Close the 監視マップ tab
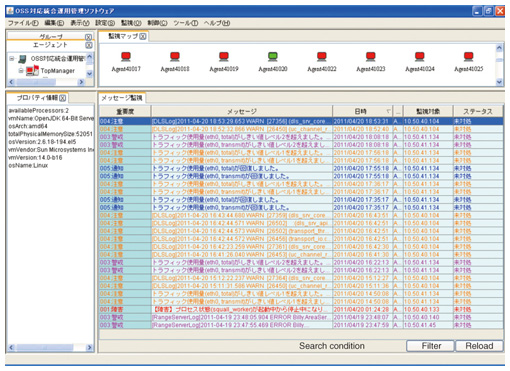 point(143,36)
